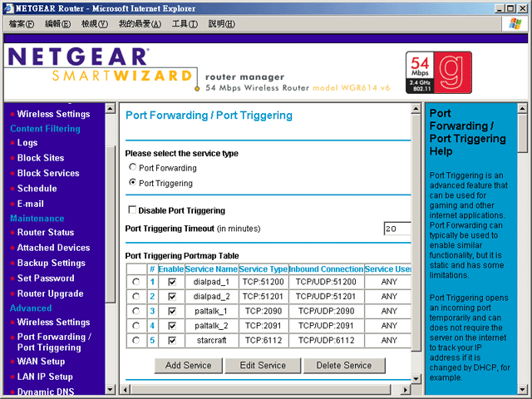
Task: Click the TCP:51200 service type cell
Action: 264,282
